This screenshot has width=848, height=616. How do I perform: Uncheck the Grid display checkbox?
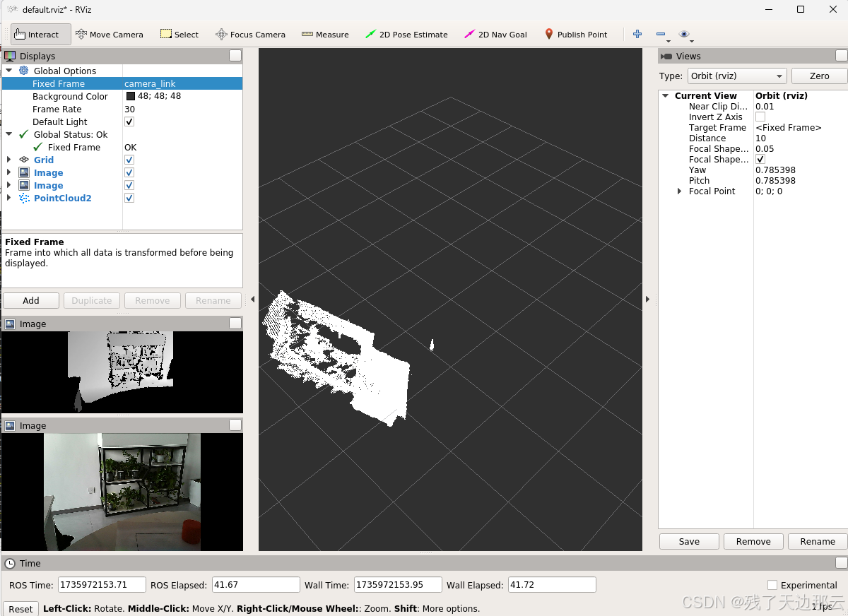(129, 160)
